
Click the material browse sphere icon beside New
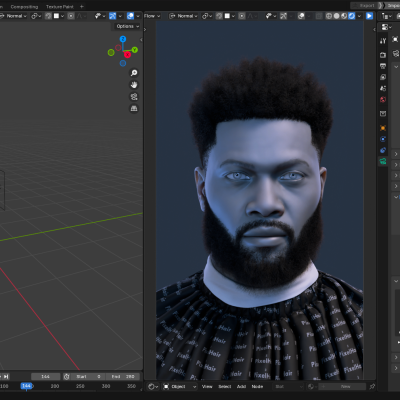[x=311, y=387]
